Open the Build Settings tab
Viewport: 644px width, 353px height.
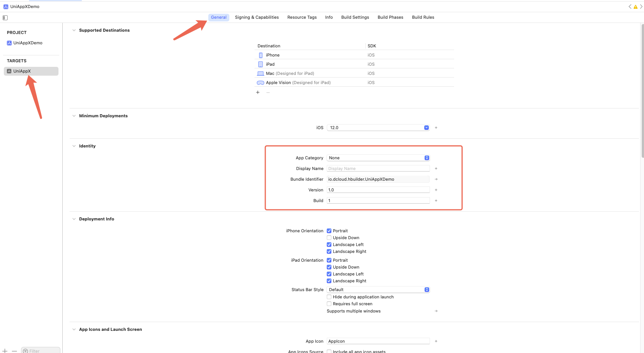(355, 17)
